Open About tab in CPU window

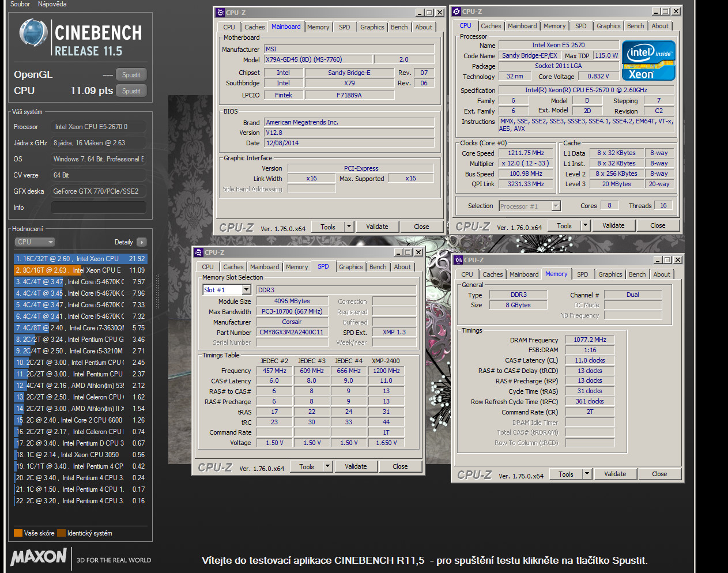coord(660,26)
